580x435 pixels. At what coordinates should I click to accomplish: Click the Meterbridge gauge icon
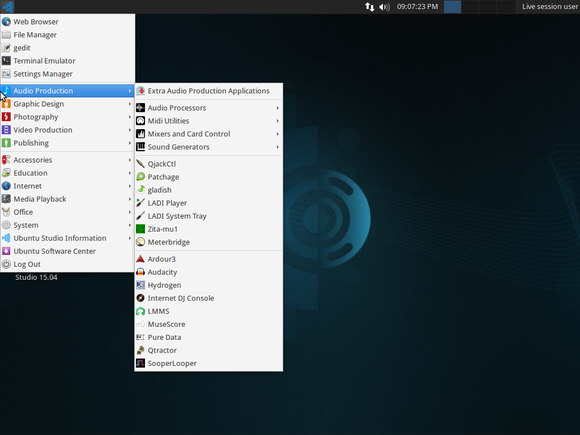[x=140, y=242]
